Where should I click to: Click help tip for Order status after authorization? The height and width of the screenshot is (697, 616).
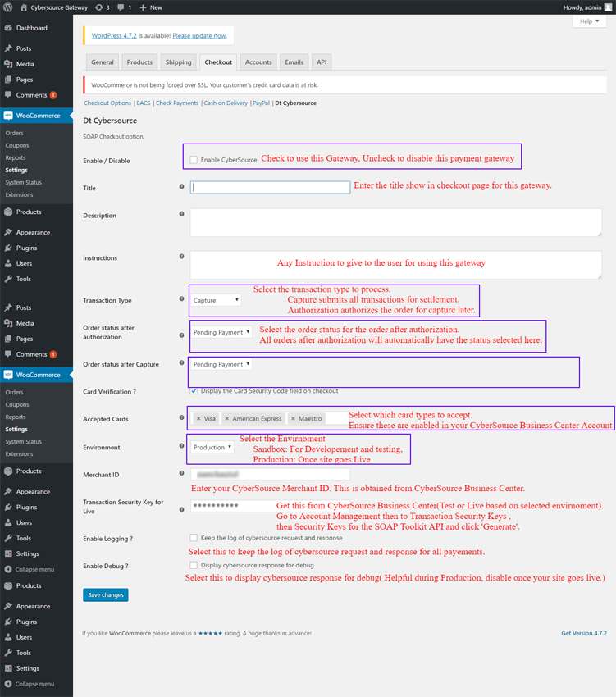click(181, 335)
